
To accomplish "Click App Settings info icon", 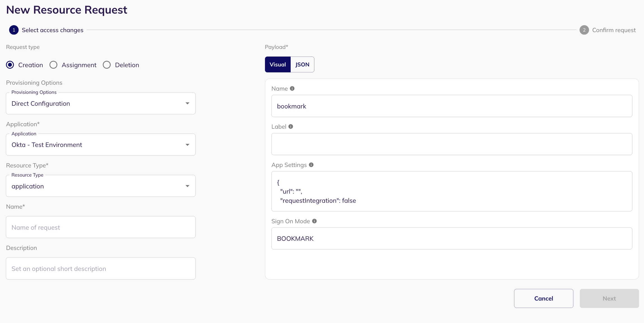I will point(311,165).
